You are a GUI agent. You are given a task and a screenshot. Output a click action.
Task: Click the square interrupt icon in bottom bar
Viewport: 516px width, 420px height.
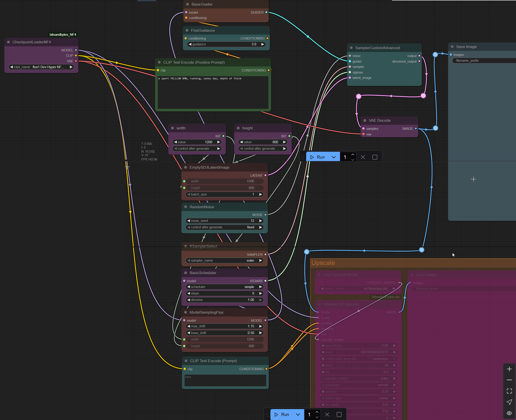point(339,414)
